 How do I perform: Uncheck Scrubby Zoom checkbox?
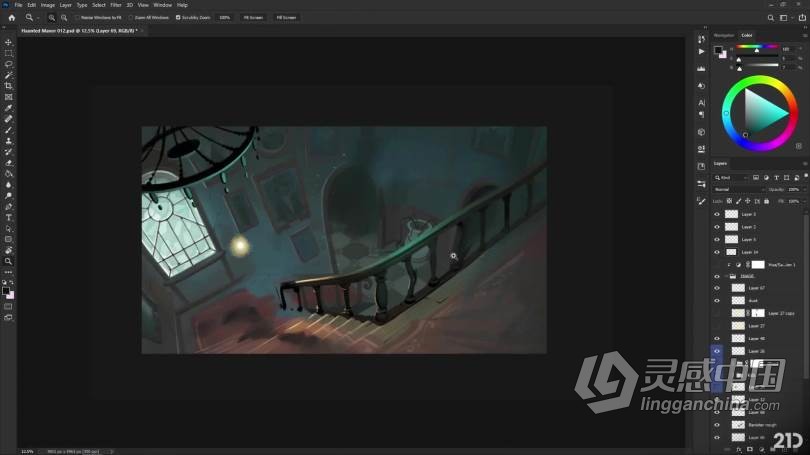[178, 18]
